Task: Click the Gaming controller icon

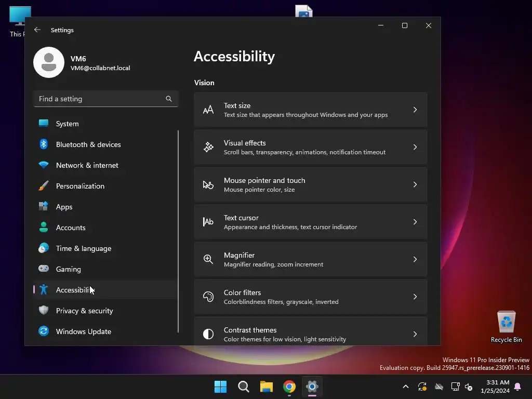Action: tap(44, 269)
